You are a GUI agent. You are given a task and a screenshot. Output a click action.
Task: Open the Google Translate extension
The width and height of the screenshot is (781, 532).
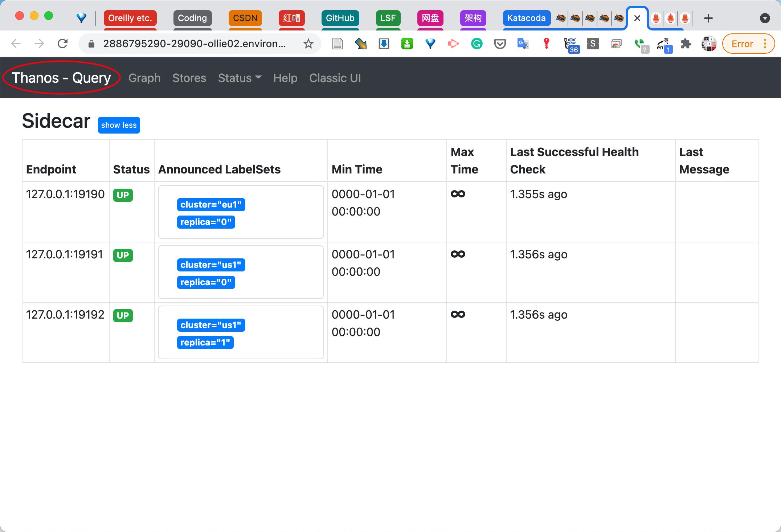click(523, 44)
